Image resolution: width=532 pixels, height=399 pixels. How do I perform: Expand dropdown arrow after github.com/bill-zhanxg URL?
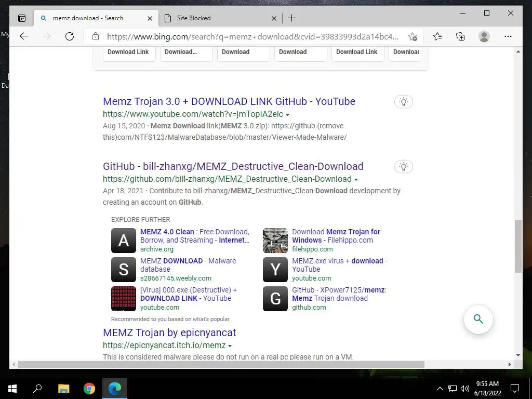pos(356,179)
